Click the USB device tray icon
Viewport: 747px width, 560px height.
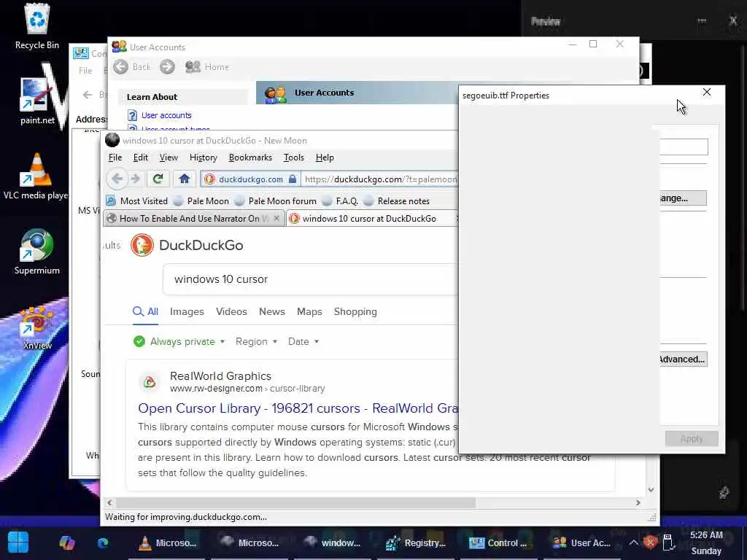tap(668, 542)
